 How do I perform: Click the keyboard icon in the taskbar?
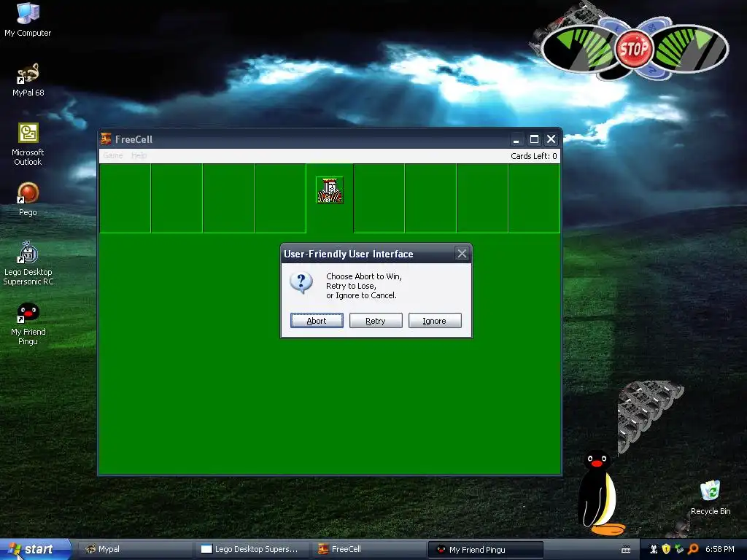626,550
